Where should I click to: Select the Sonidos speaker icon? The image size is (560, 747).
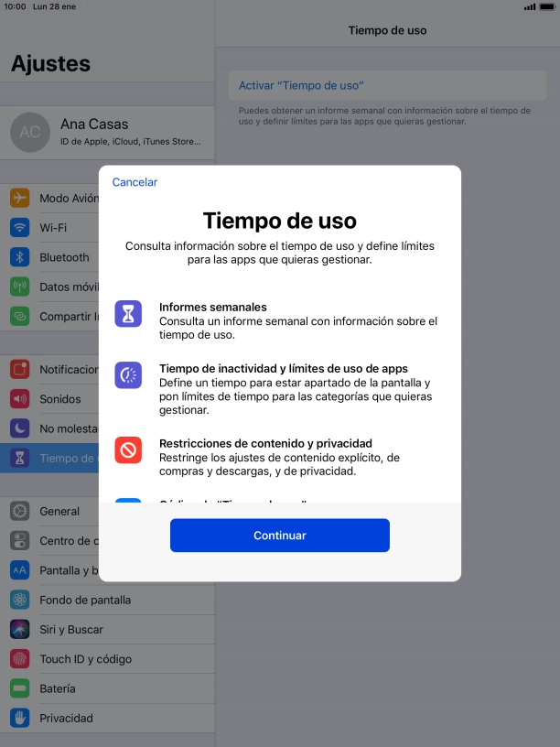[19, 399]
